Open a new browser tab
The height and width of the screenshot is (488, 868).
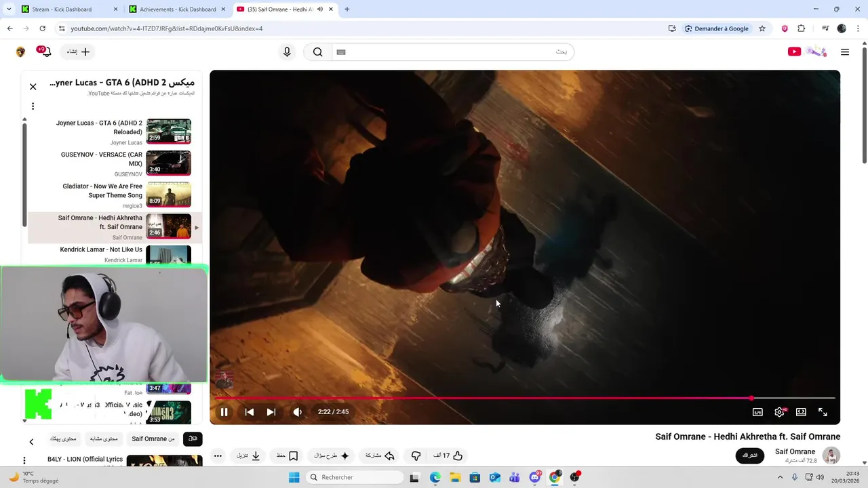pyautogui.click(x=347, y=9)
